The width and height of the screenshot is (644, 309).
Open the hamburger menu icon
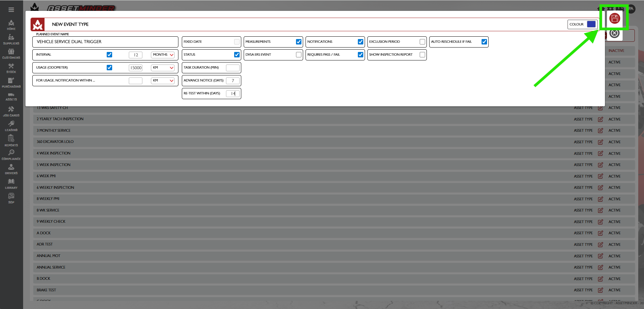pyautogui.click(x=11, y=10)
